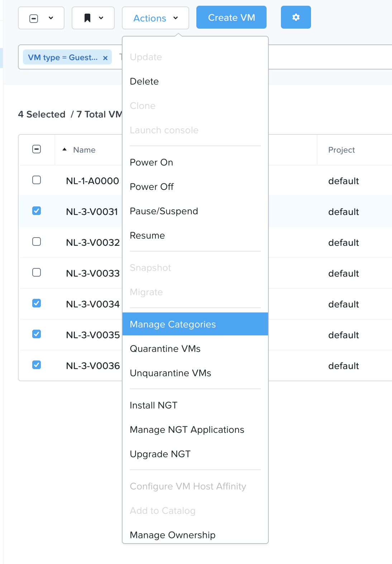Click the Name column sort arrow
This screenshot has height=564, width=392.
pos(64,149)
